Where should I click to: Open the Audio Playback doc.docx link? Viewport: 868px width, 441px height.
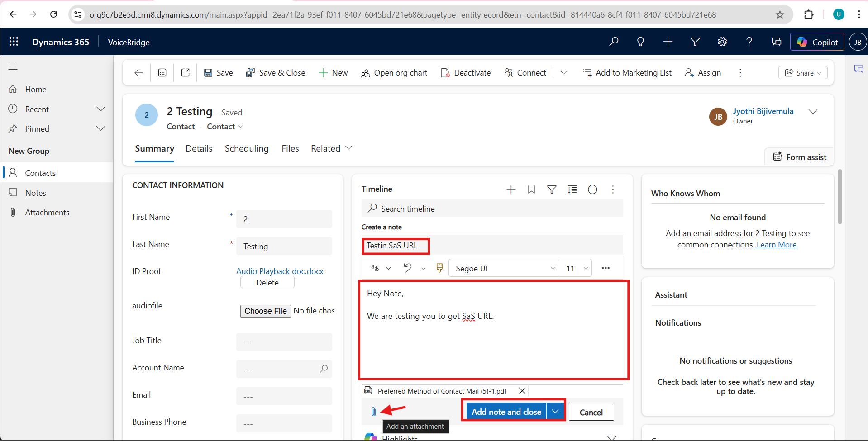[x=280, y=271]
